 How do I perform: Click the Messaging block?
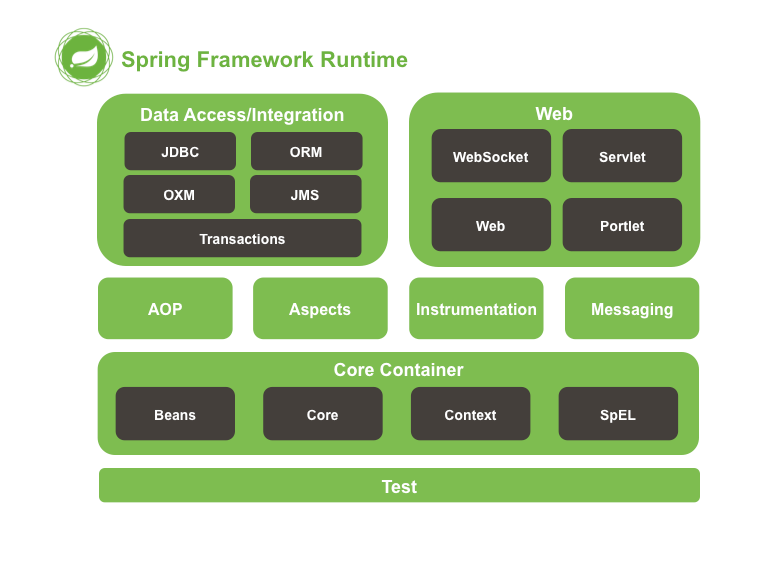point(632,308)
